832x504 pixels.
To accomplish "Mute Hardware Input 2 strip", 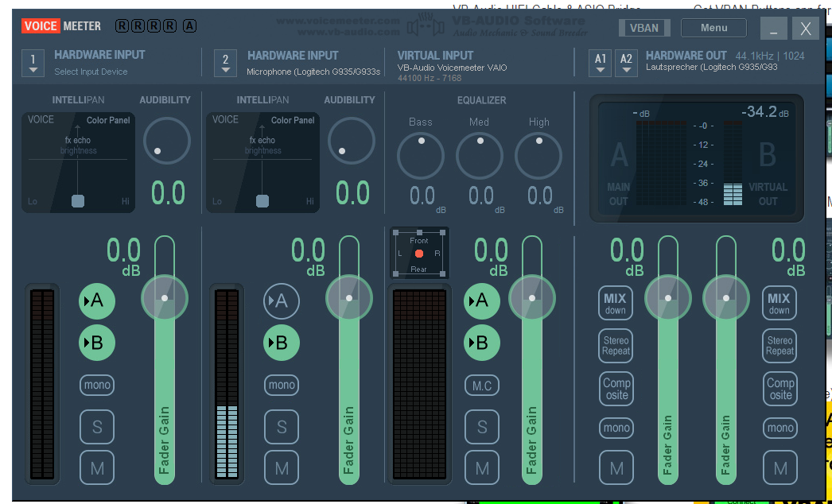I will [x=282, y=467].
